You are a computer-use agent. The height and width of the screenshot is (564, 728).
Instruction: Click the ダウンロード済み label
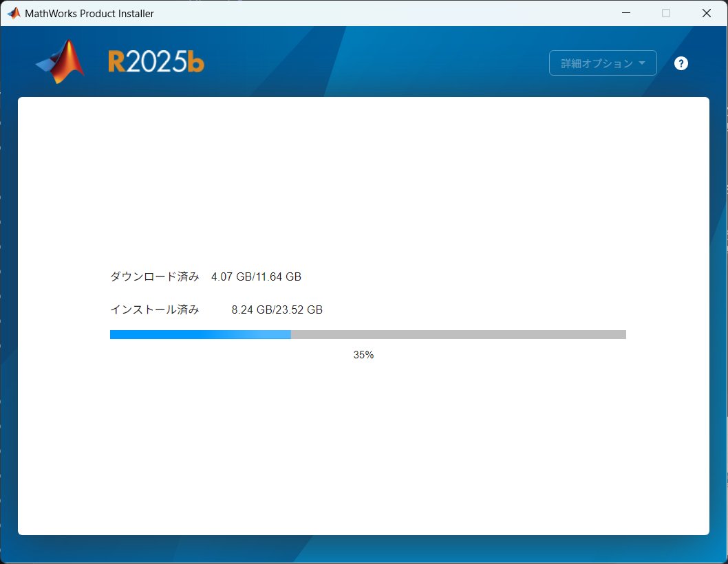[155, 276]
